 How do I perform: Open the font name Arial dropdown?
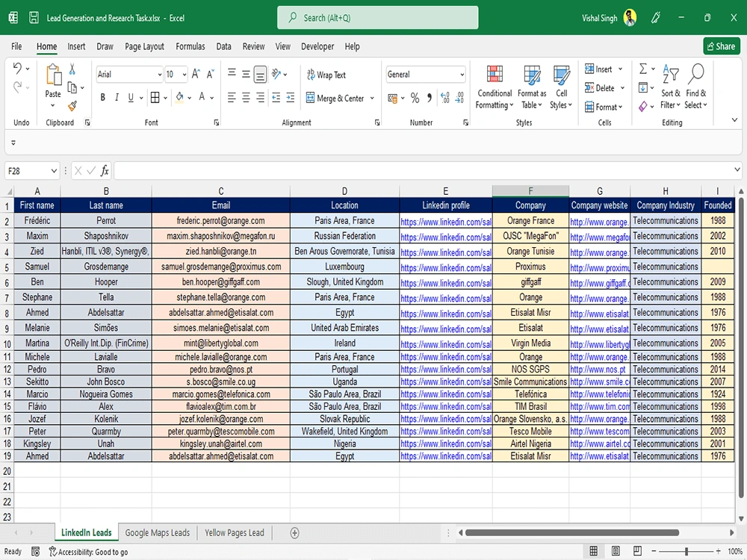point(160,74)
